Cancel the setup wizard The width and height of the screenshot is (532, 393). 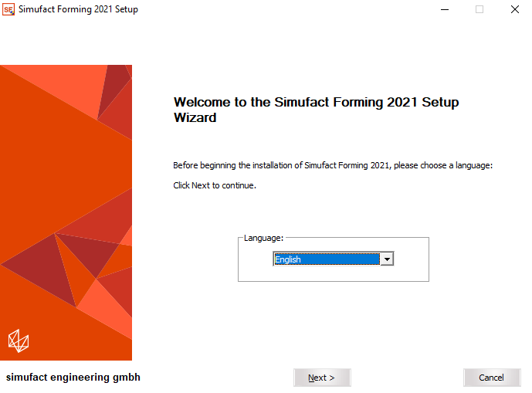(492, 378)
